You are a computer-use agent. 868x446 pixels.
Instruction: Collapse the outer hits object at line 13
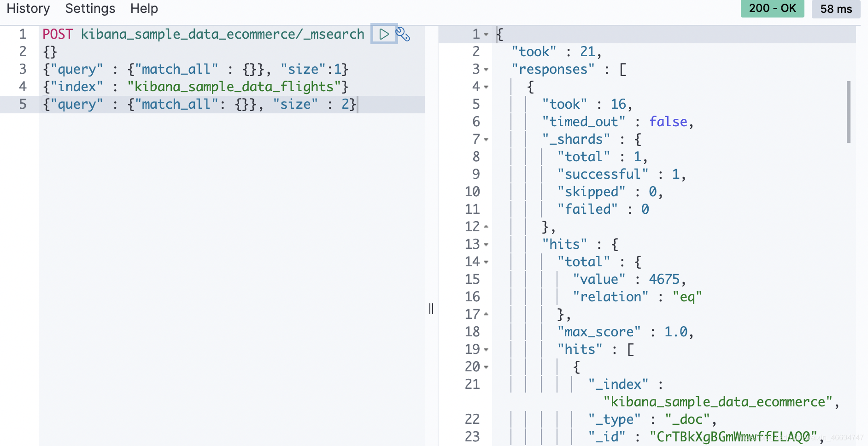click(x=486, y=245)
